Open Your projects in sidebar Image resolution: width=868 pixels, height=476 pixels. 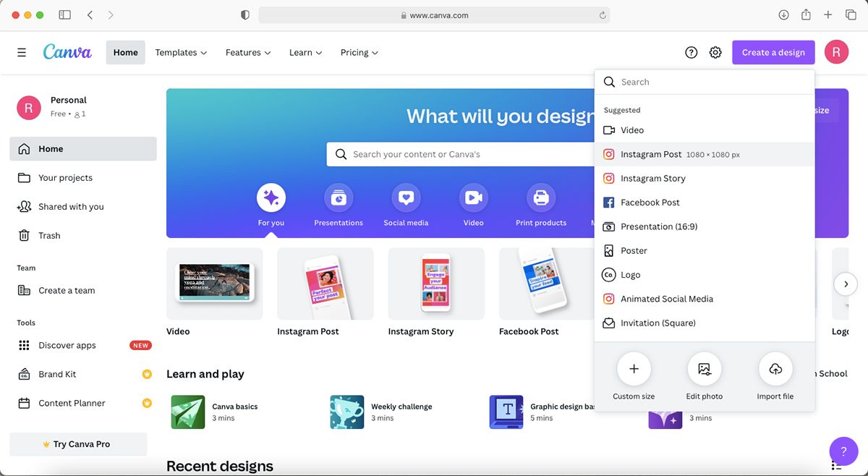point(83,178)
